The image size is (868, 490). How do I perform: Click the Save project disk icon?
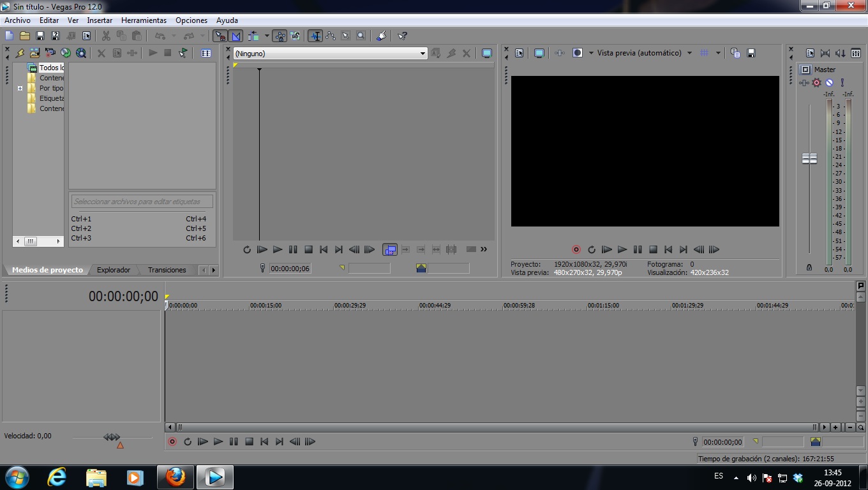click(40, 36)
